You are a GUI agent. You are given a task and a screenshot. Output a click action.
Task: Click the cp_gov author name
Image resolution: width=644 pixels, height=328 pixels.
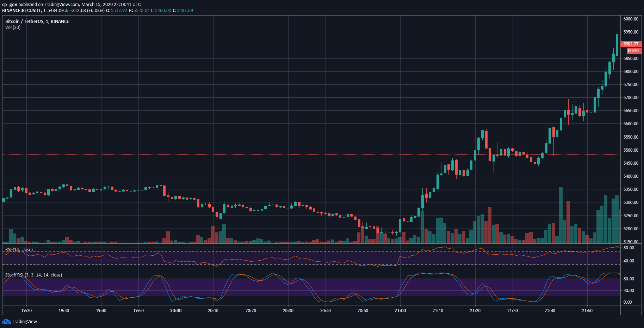(10, 5)
